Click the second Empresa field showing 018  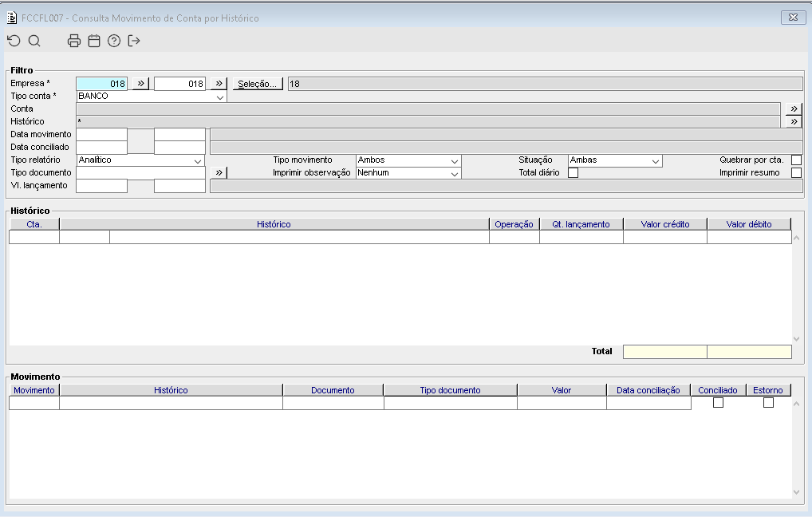(179, 84)
